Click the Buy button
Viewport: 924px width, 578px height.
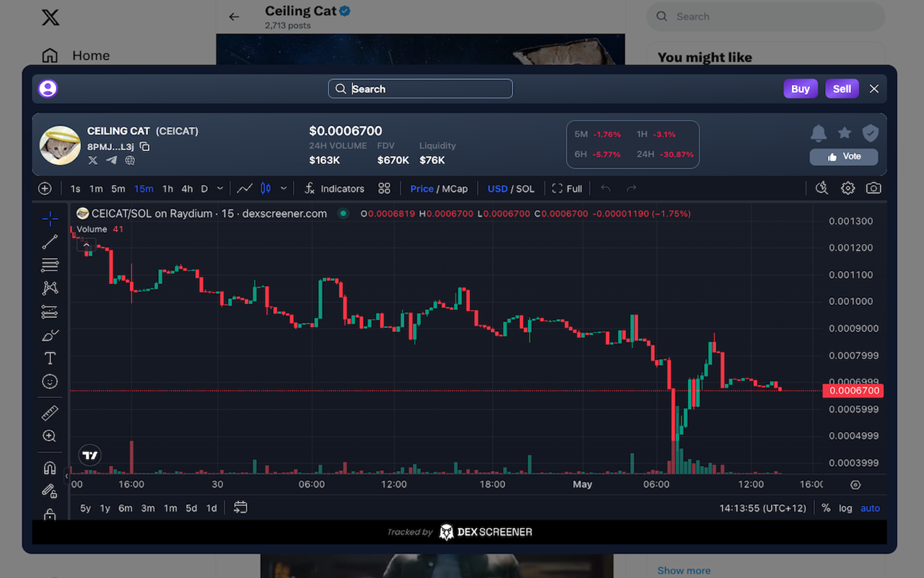tap(800, 88)
